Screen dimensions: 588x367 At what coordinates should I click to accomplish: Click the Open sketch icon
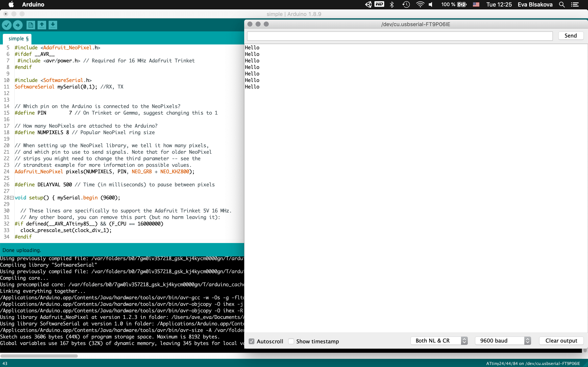[42, 25]
